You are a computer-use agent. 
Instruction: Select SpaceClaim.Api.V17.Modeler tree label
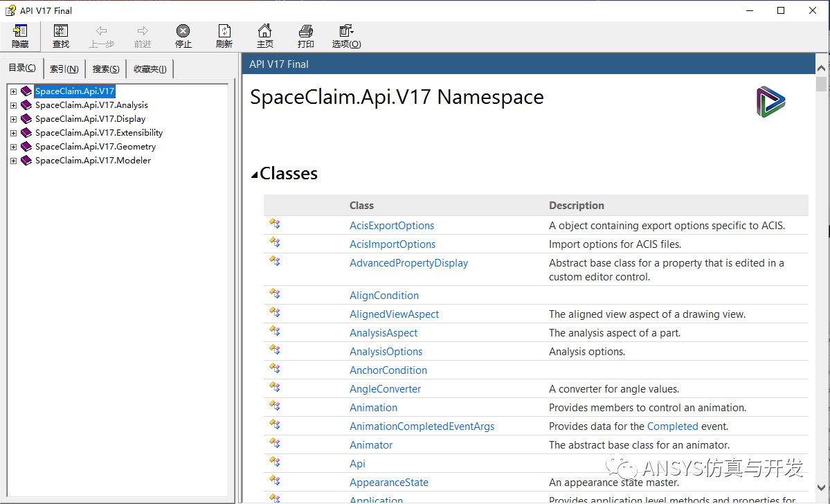click(93, 160)
